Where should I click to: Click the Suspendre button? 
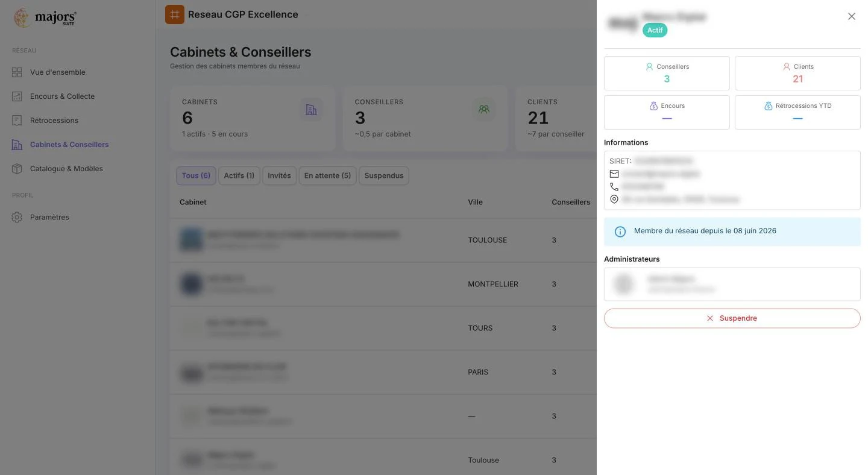732,318
